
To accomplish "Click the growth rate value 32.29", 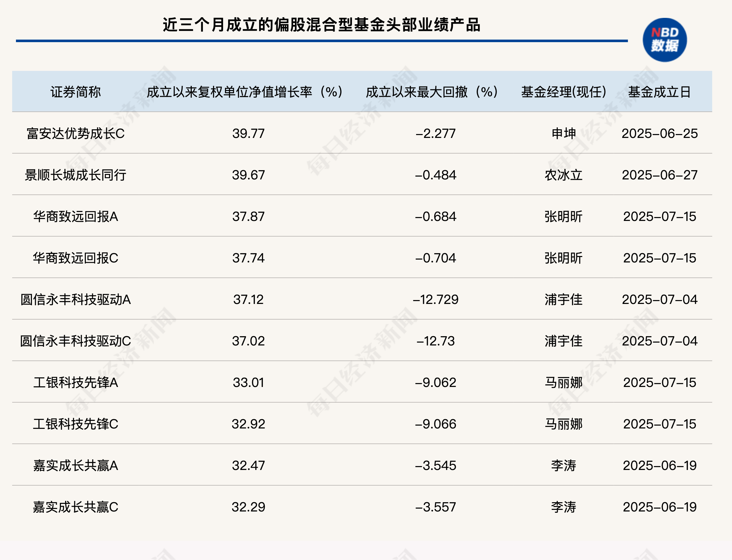I will coord(249,507).
